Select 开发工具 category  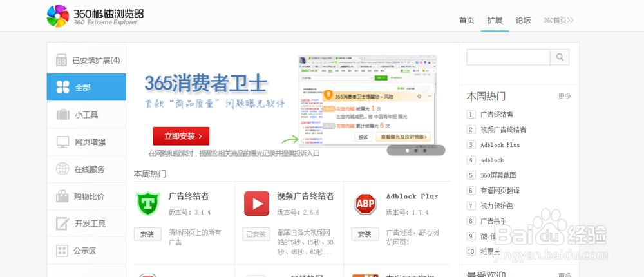(86, 224)
